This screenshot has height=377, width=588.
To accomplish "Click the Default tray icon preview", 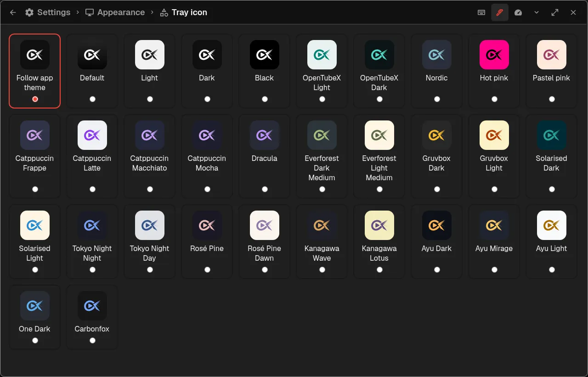I will pos(92,55).
